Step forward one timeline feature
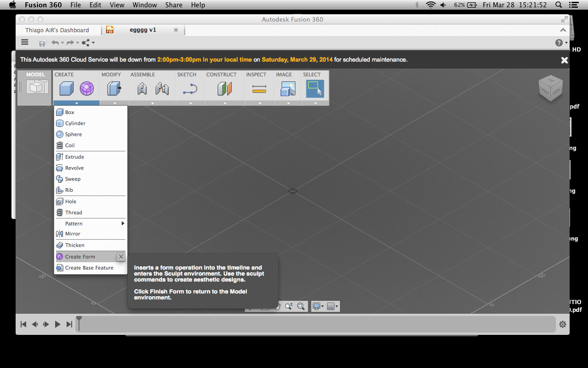This screenshot has width=588, height=368. [x=46, y=324]
